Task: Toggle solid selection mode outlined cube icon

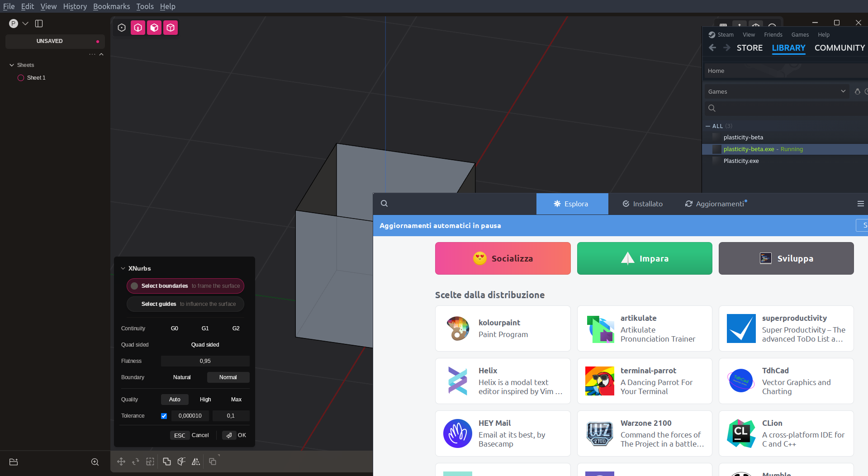Action: tap(171, 28)
